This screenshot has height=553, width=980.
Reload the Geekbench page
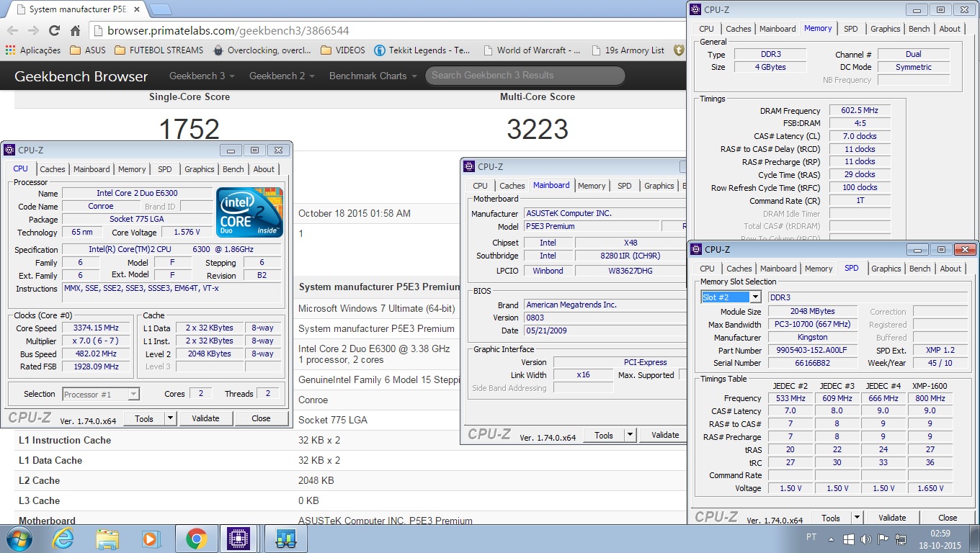54,31
